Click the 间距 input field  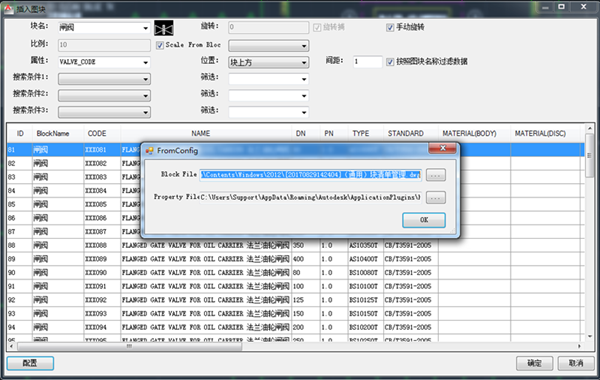[x=367, y=62]
